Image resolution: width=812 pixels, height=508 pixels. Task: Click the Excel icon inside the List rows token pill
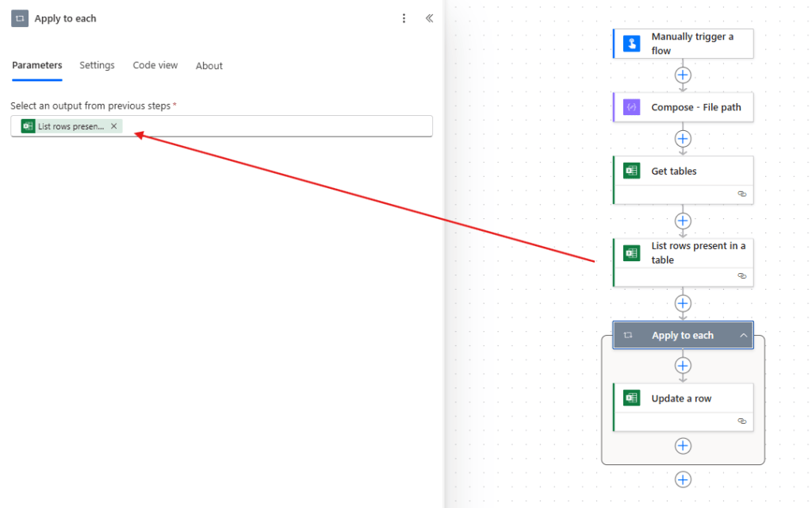(x=26, y=125)
